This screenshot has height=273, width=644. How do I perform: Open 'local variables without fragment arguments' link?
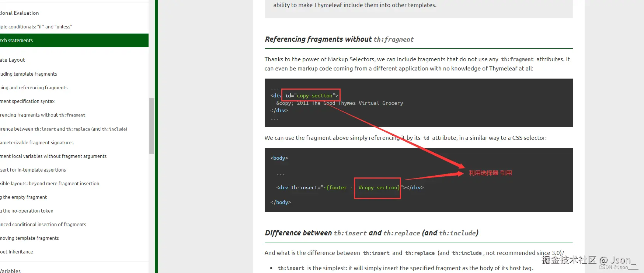click(x=53, y=156)
